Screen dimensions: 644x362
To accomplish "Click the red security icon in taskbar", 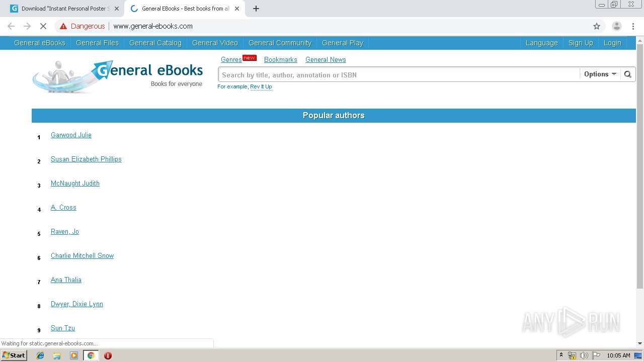I will [x=108, y=355].
